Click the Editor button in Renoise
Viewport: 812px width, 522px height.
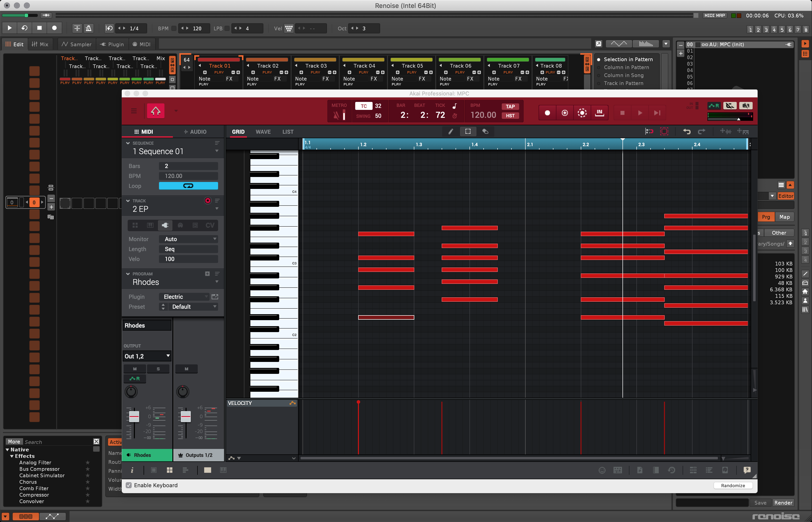[x=786, y=196]
